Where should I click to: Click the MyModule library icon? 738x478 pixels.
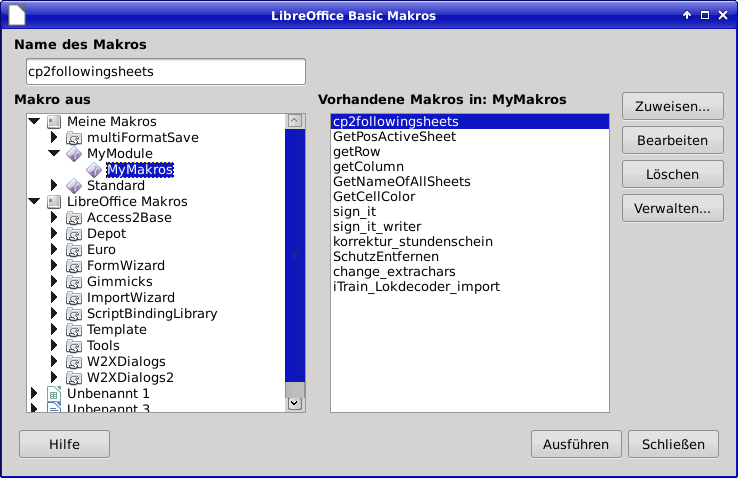click(74, 154)
